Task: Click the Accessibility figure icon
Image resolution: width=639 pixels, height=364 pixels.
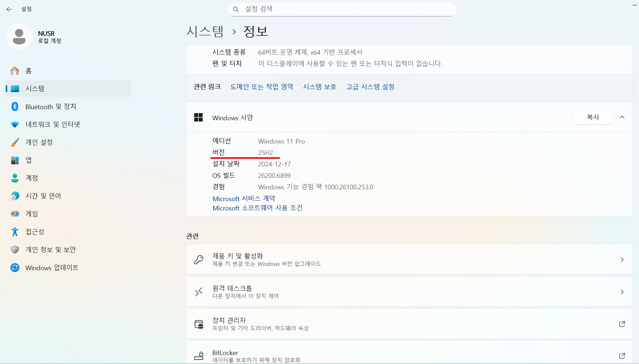Action: pos(15,232)
